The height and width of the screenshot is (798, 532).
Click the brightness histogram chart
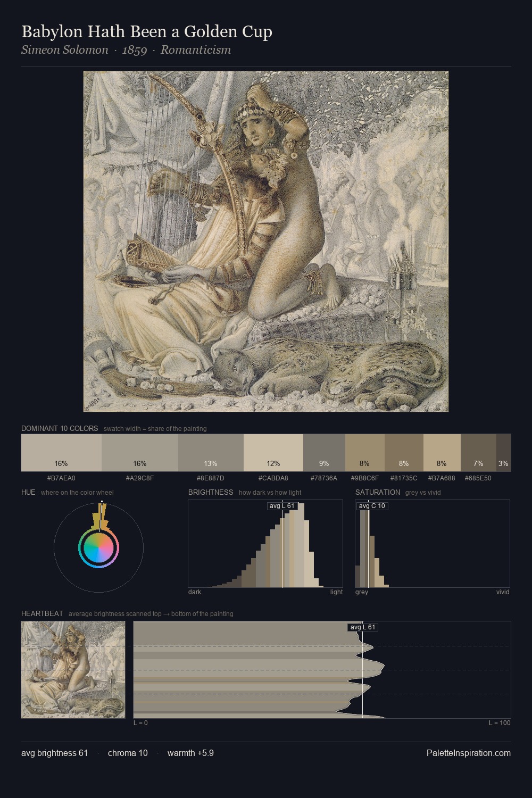coord(265,544)
